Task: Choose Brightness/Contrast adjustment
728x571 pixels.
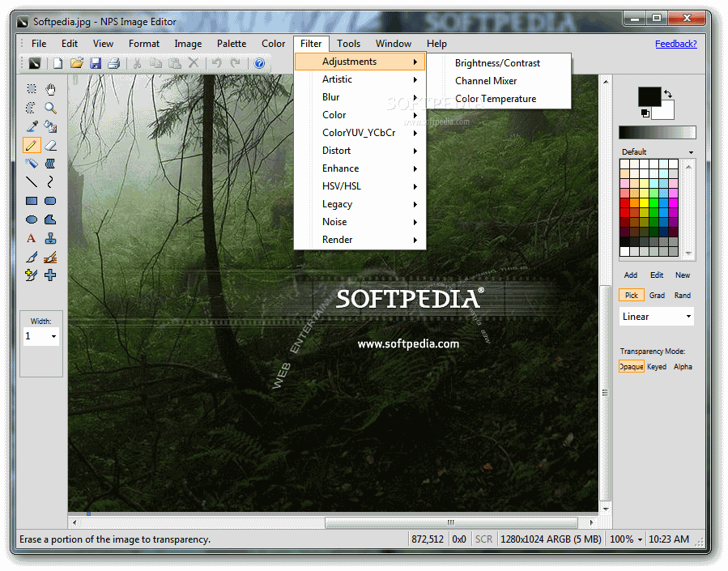Action: point(499,63)
